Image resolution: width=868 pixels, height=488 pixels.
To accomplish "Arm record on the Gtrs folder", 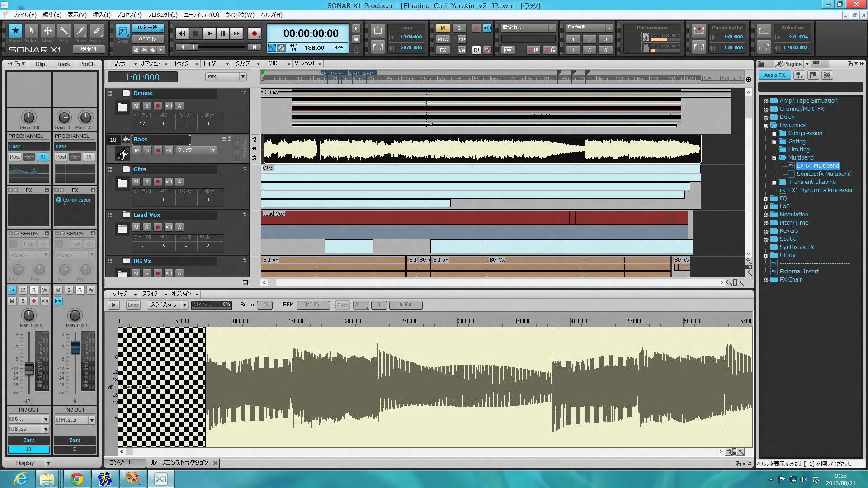I will click(x=157, y=182).
